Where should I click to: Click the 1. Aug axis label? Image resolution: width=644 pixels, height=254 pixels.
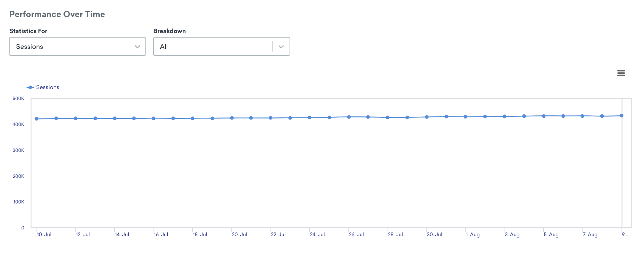[473, 235]
